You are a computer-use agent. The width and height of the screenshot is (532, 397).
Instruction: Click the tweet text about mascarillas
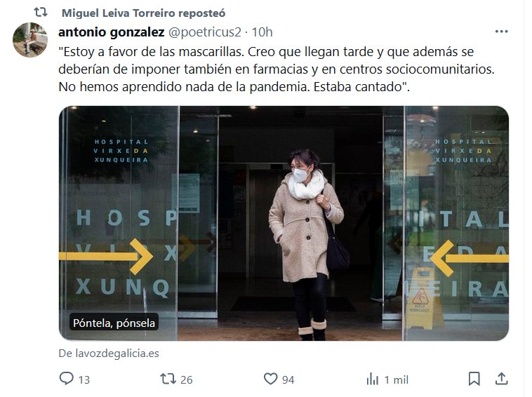[x=277, y=69]
